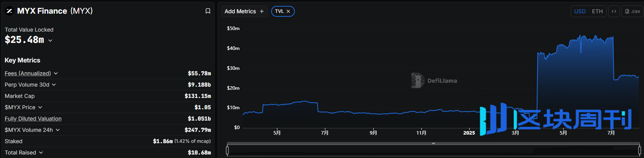The width and height of the screenshot is (644, 158).
Task: Expand Total Value Locked breakdown chevron
Action: tap(50, 41)
